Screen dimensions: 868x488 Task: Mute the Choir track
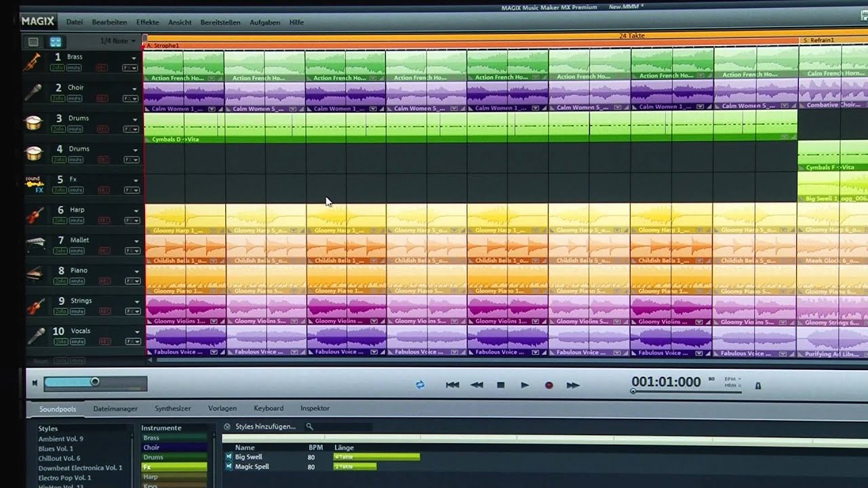click(76, 98)
